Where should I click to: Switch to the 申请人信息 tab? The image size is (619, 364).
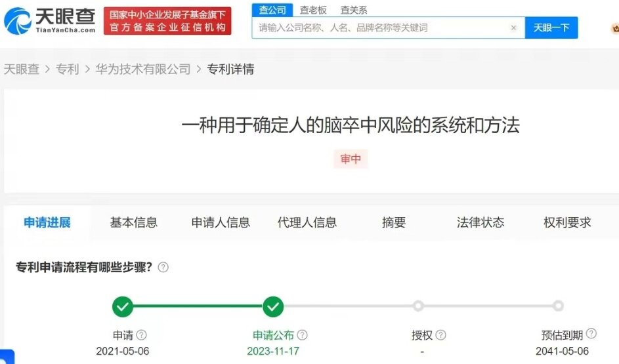click(x=221, y=222)
